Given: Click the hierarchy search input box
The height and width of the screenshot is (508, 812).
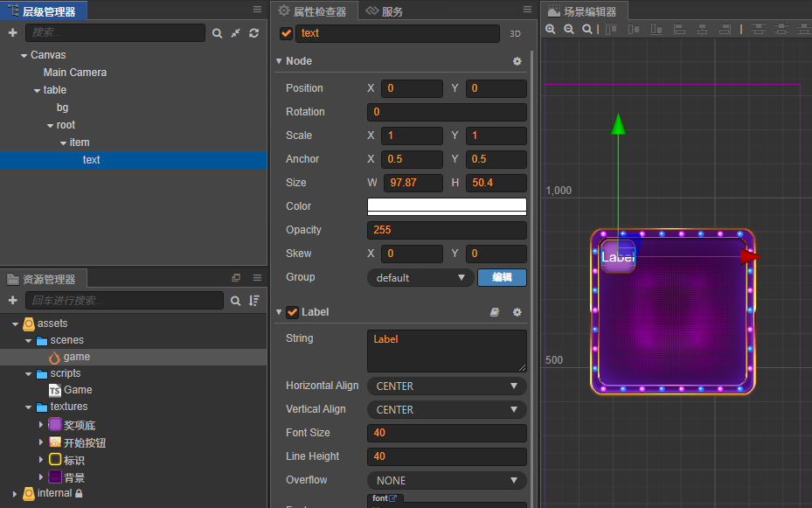Looking at the screenshot, I should 115,32.
